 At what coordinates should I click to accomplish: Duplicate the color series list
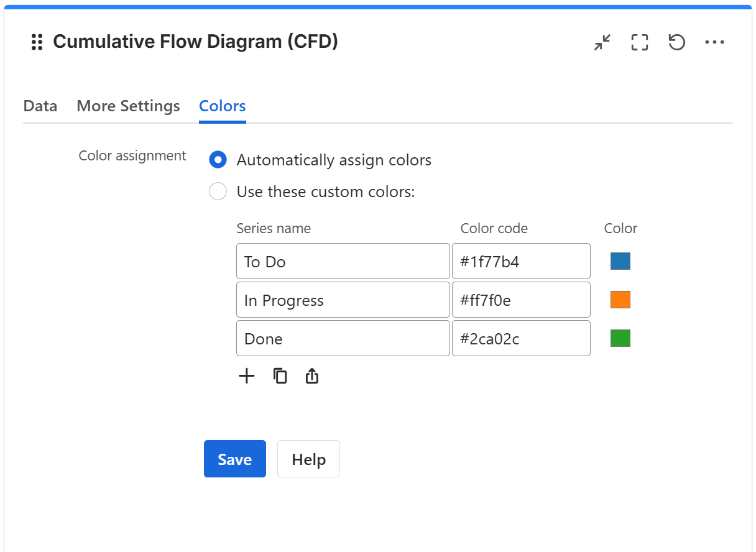[280, 375]
